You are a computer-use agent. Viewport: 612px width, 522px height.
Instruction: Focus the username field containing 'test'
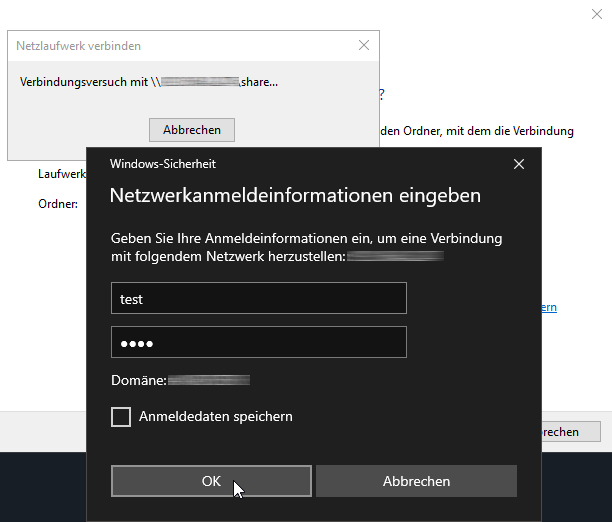point(258,298)
